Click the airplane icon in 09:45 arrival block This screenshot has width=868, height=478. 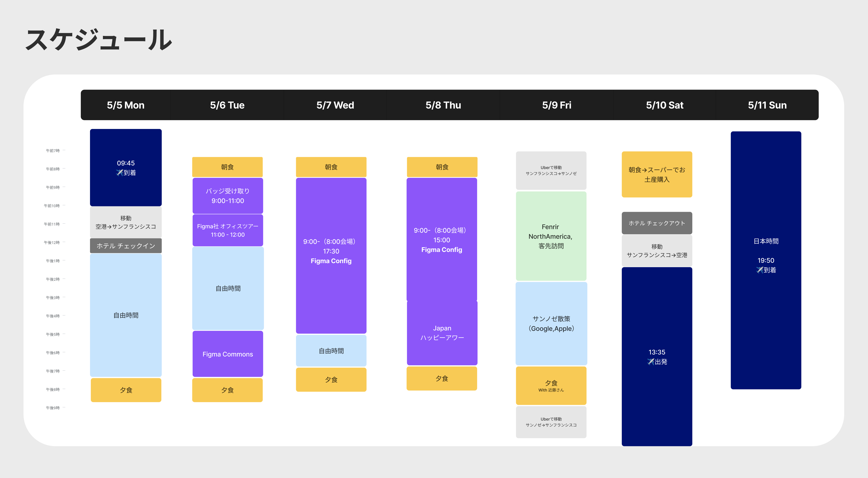[120, 173]
